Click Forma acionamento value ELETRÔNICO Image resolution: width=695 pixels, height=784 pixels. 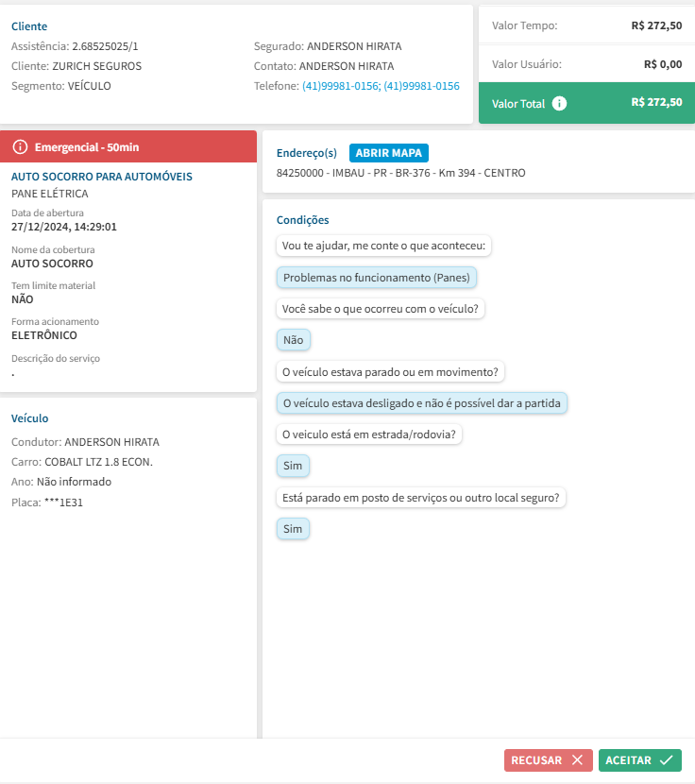44,335
